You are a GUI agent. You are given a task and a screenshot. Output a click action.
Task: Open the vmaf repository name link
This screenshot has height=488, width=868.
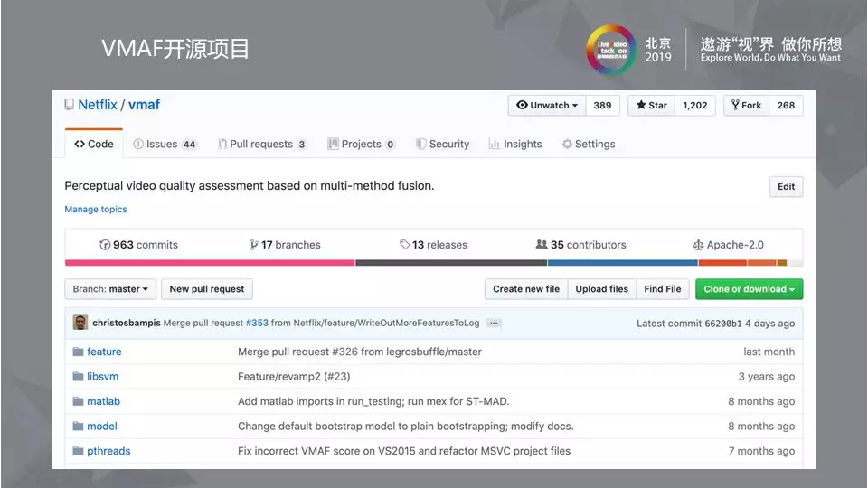(x=144, y=105)
